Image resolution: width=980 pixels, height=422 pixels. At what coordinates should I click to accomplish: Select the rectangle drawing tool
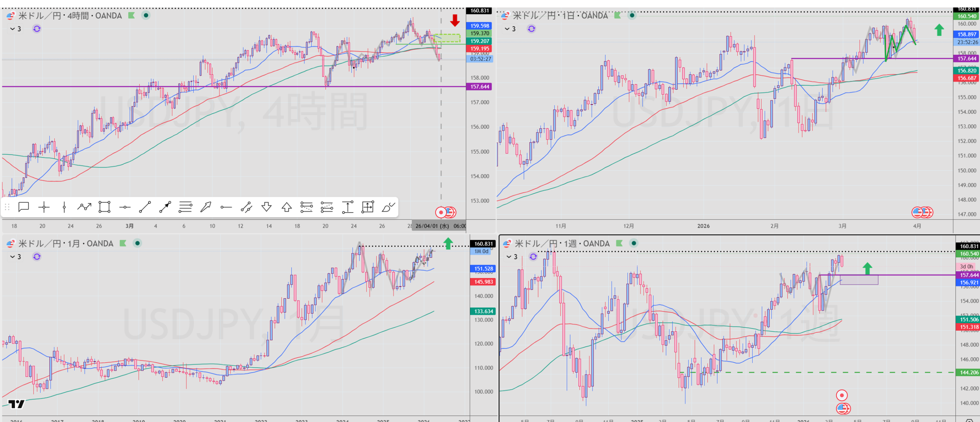(x=105, y=207)
